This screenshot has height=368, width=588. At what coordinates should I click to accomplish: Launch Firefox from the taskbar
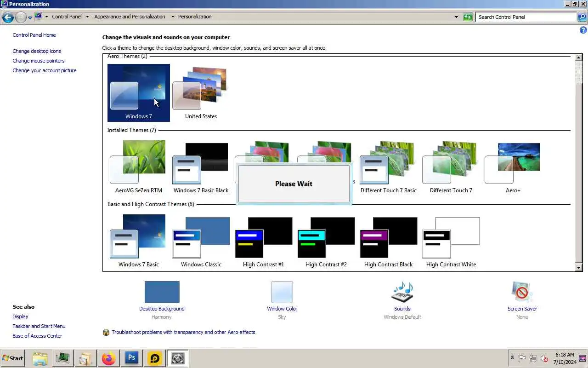108,358
